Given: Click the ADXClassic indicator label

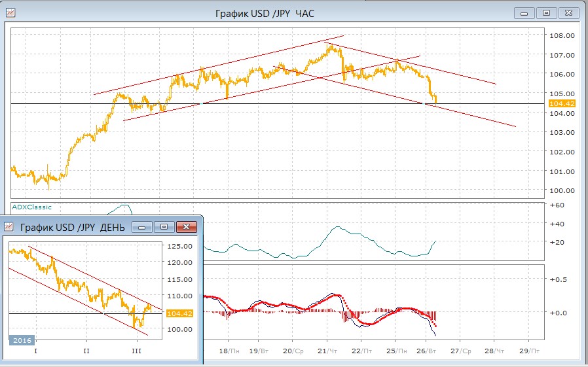Looking at the screenshot, I should click(x=31, y=207).
